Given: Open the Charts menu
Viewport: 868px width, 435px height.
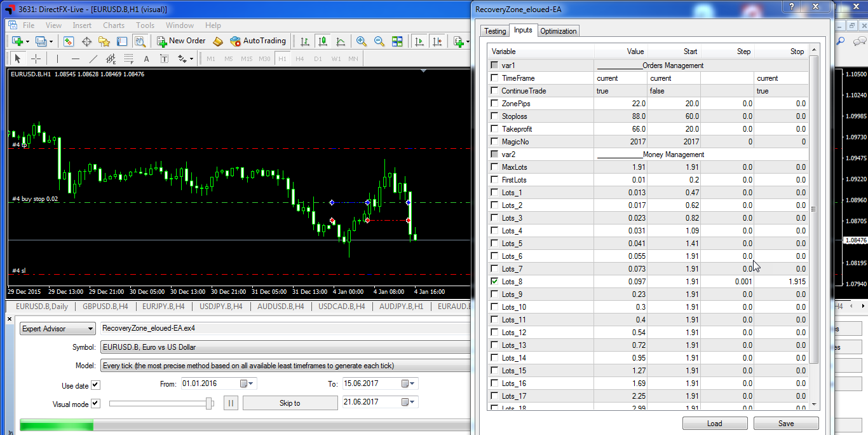Looking at the screenshot, I should click(114, 25).
